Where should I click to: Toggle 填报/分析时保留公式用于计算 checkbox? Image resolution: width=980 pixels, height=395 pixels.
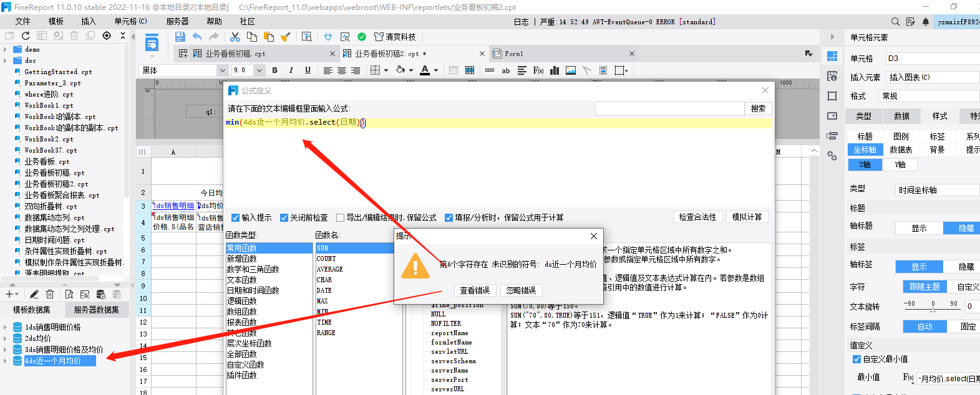pyautogui.click(x=449, y=217)
